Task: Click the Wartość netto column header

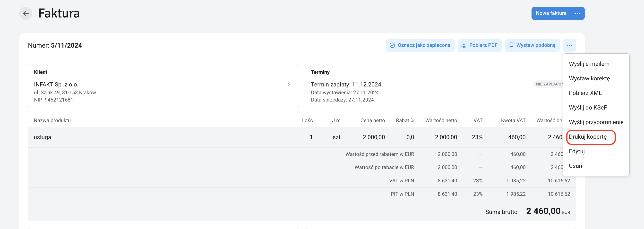Action: (441, 120)
